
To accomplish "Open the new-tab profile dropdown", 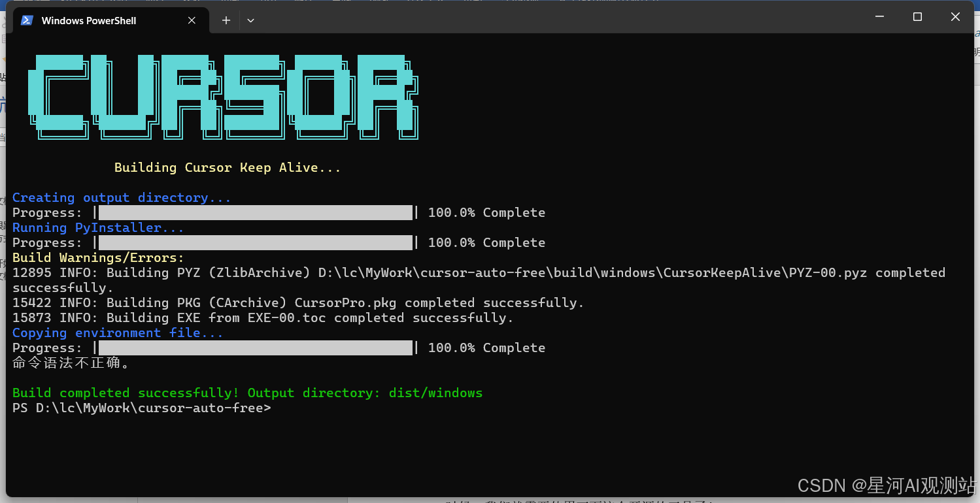I will pos(250,20).
